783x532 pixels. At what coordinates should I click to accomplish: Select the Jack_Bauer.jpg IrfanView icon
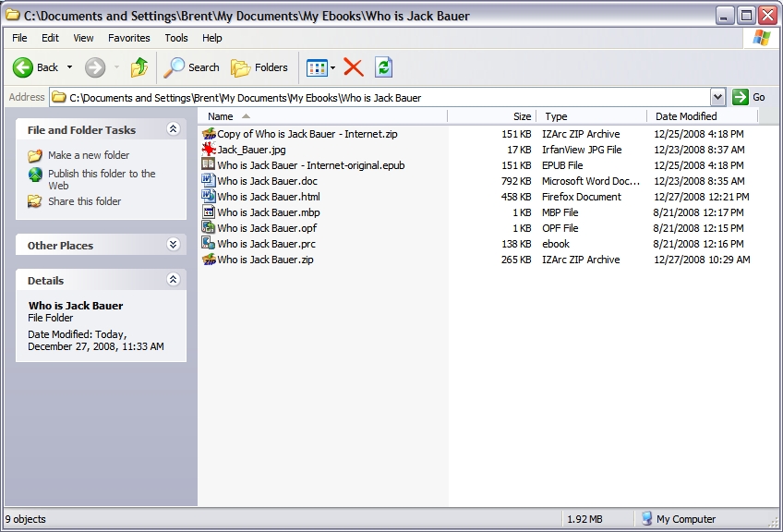(x=209, y=150)
